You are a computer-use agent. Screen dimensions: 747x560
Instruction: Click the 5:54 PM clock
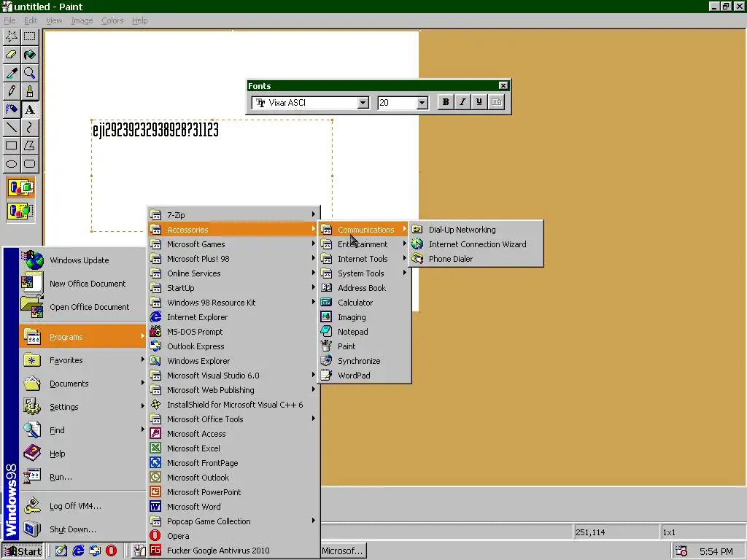tap(716, 551)
